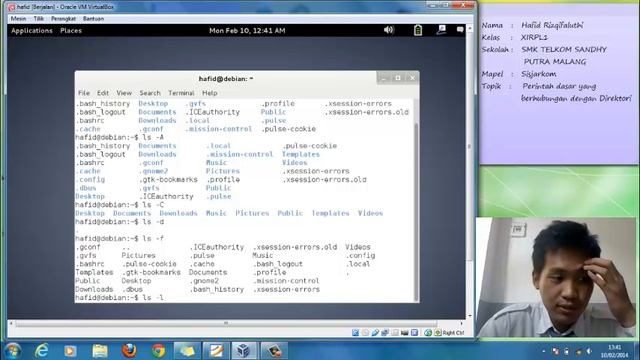The image size is (640, 360).
Task: Click VirtualBox video capture indicator
Action: [x=404, y=333]
